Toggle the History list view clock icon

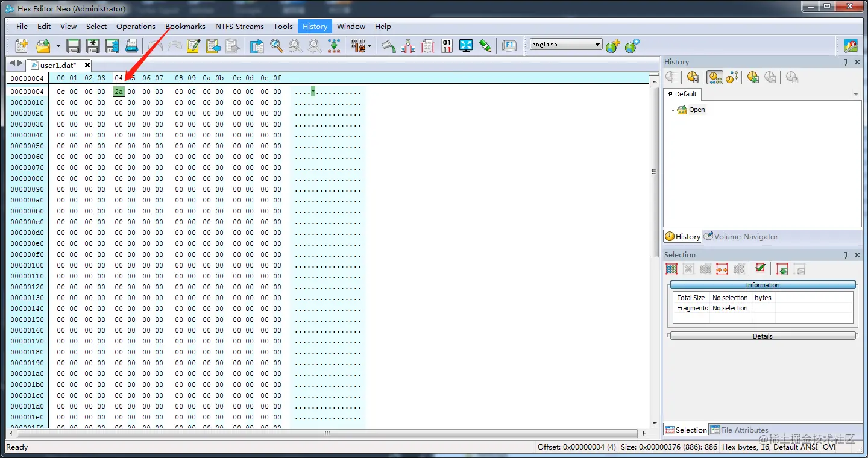click(x=715, y=77)
